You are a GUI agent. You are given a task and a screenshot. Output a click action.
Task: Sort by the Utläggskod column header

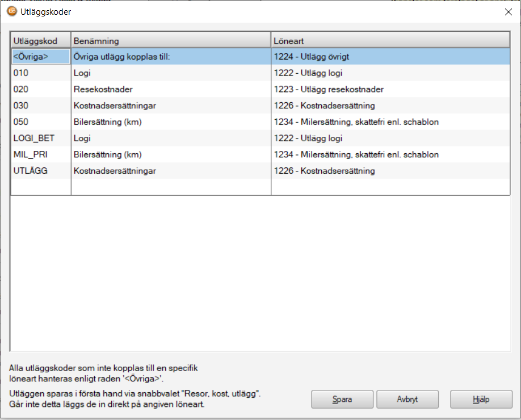pyautogui.click(x=41, y=41)
